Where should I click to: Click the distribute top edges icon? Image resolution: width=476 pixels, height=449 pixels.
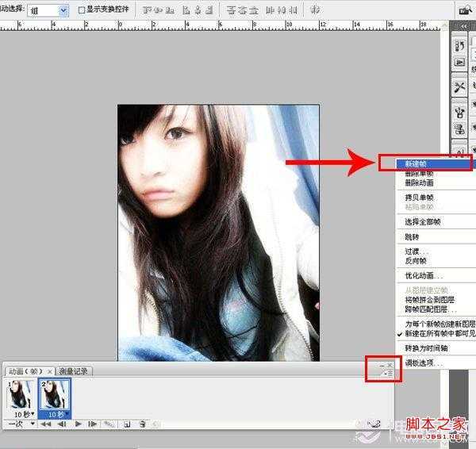tap(231, 10)
